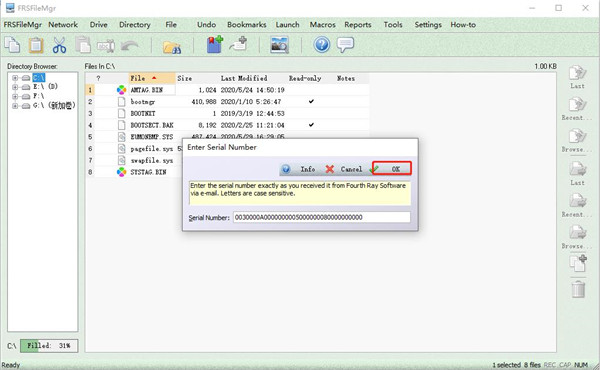Viewport: 600px width, 370px height.
Task: Toggle the read-only checkmark for bootmgr
Action: [311, 101]
